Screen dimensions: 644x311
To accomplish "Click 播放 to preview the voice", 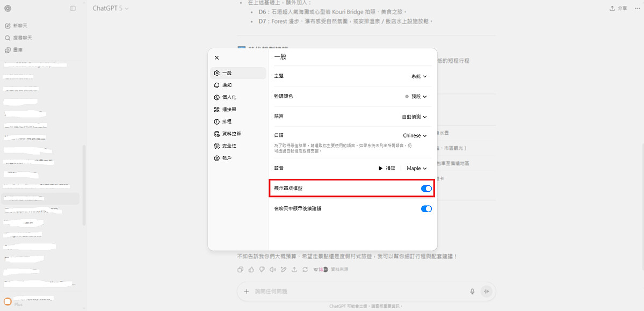I will [x=388, y=168].
